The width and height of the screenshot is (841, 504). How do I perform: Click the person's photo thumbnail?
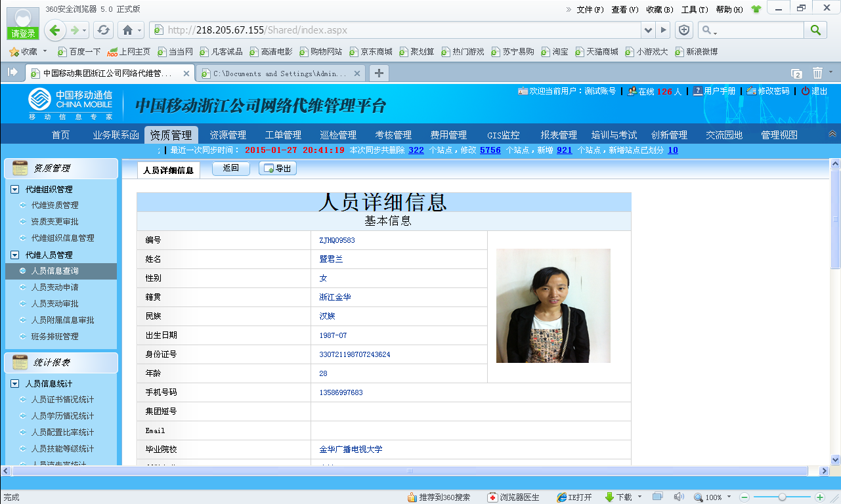point(553,306)
